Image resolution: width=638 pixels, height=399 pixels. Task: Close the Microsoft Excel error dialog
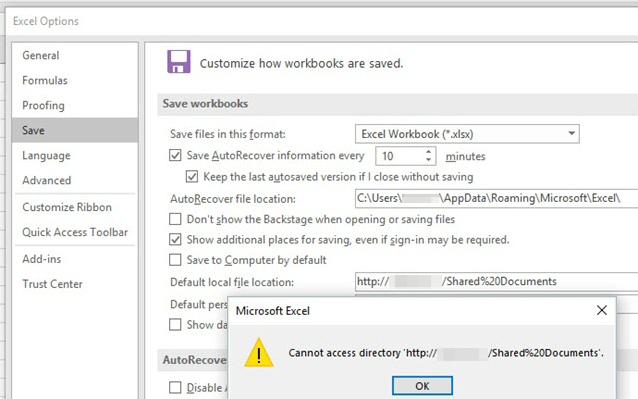click(x=601, y=310)
